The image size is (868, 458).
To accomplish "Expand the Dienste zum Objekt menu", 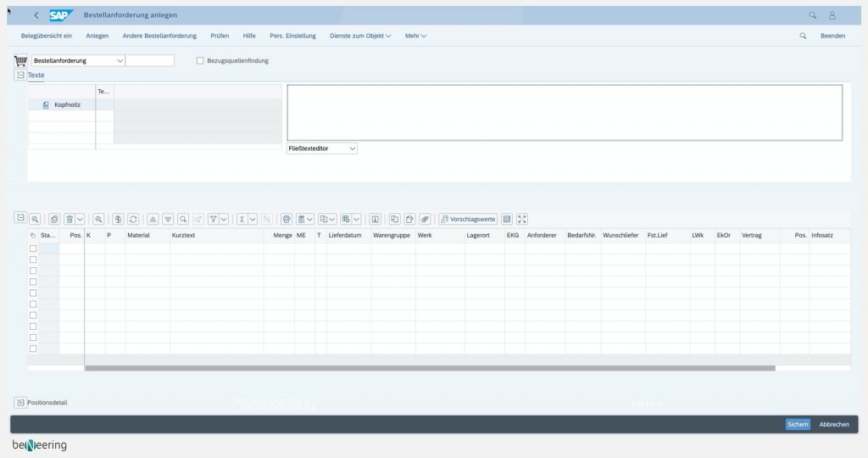I will [360, 36].
